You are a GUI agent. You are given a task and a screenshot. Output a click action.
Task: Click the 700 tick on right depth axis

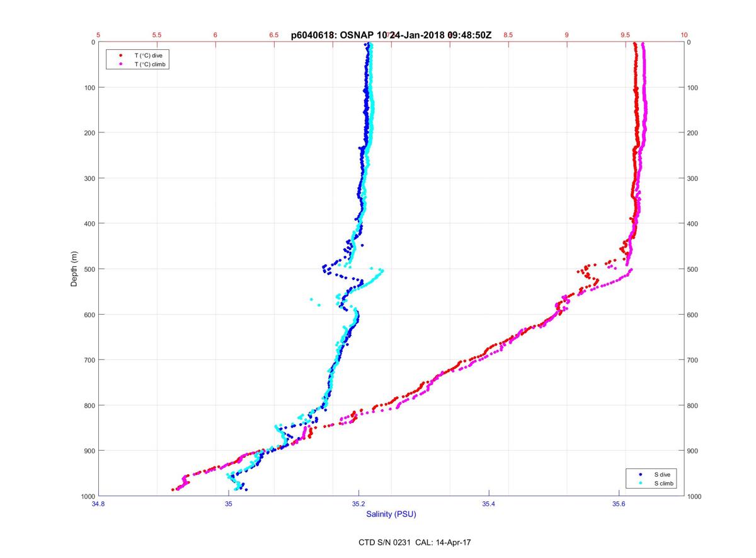pos(694,360)
